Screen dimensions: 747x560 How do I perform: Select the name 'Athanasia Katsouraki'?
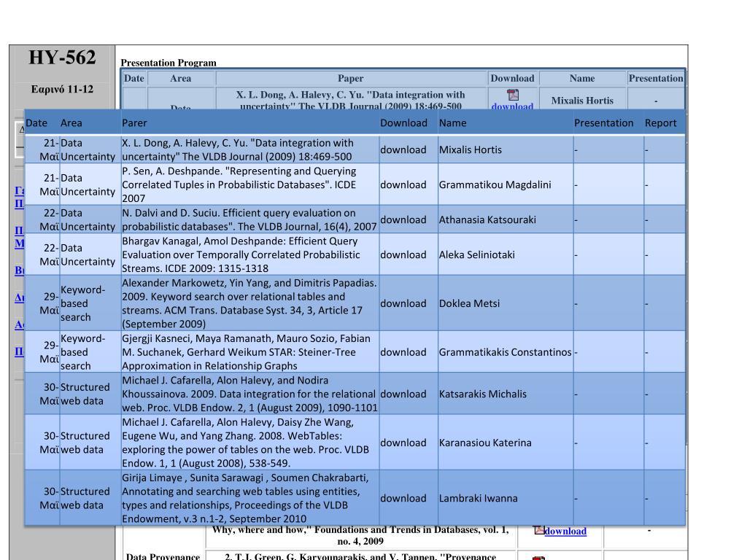coord(487,219)
